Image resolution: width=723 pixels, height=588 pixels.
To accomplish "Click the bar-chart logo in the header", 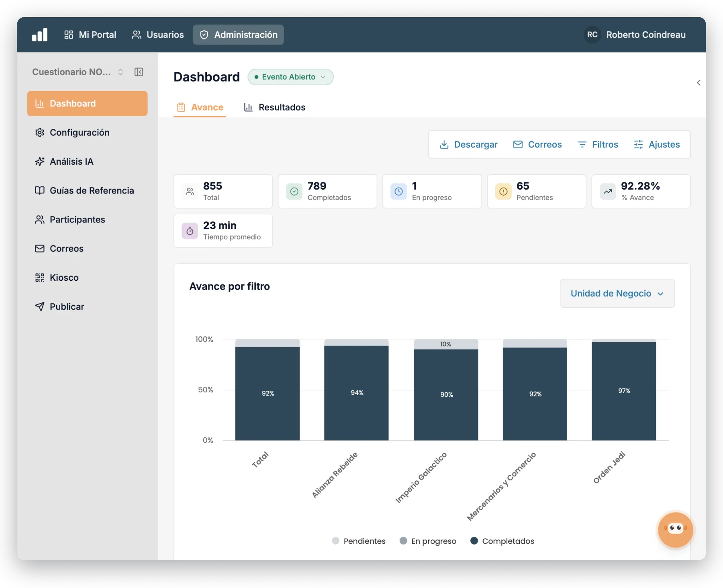I will coord(40,35).
